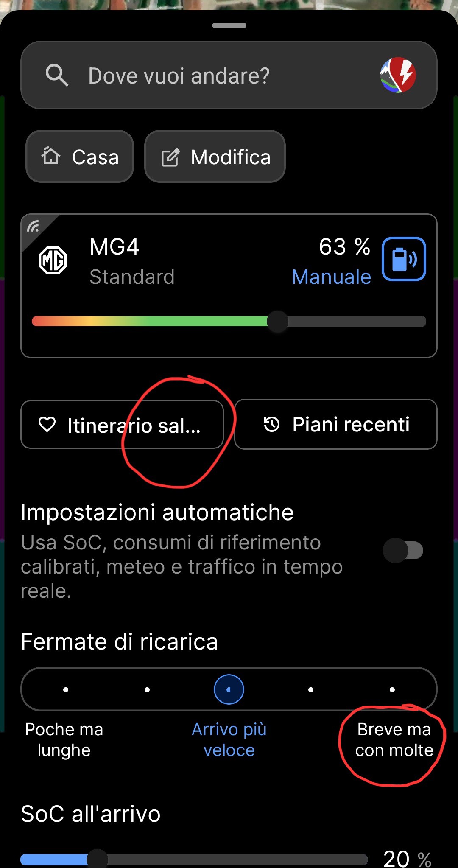Click the battery charge level slider handle
This screenshot has height=868, width=458.
click(278, 321)
